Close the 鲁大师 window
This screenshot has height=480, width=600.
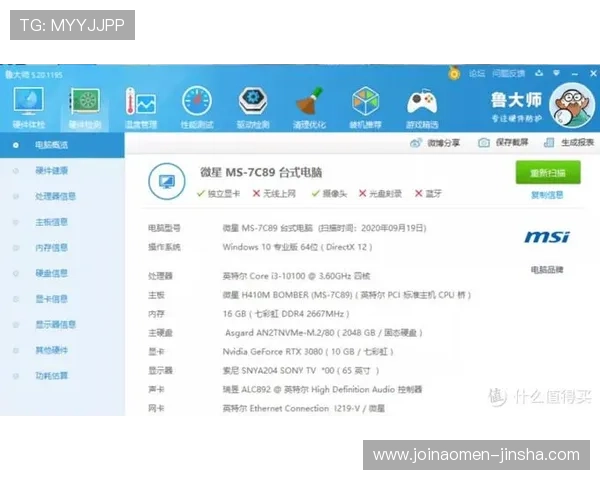593,73
